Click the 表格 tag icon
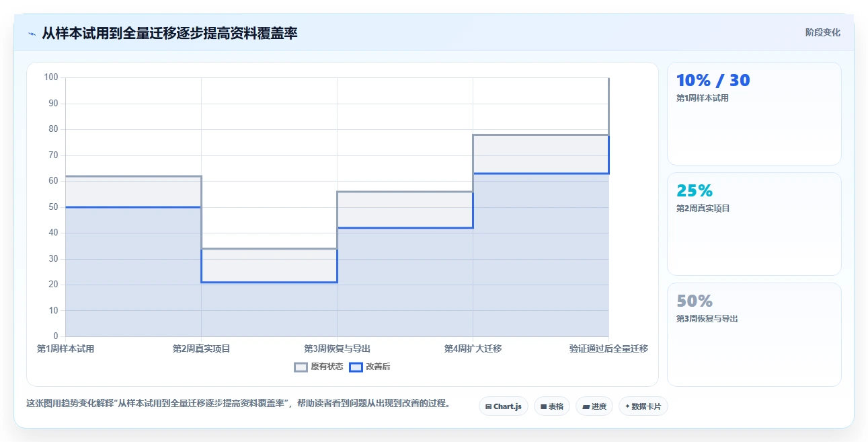 [x=543, y=406]
